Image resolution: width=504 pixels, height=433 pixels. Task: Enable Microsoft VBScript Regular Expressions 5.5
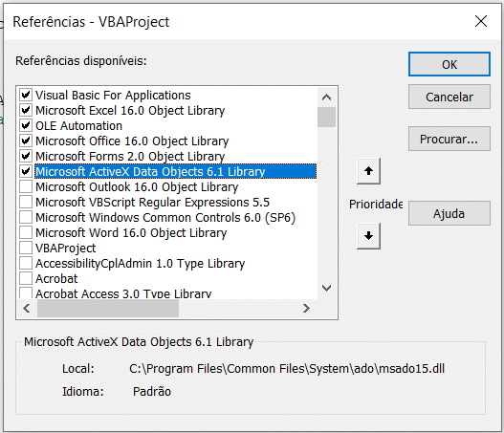tap(26, 202)
